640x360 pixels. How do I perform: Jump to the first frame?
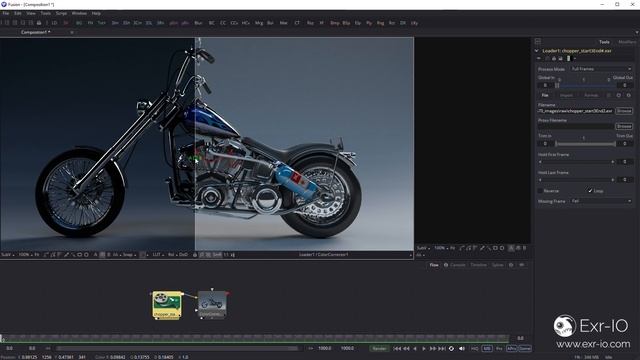click(x=397, y=349)
